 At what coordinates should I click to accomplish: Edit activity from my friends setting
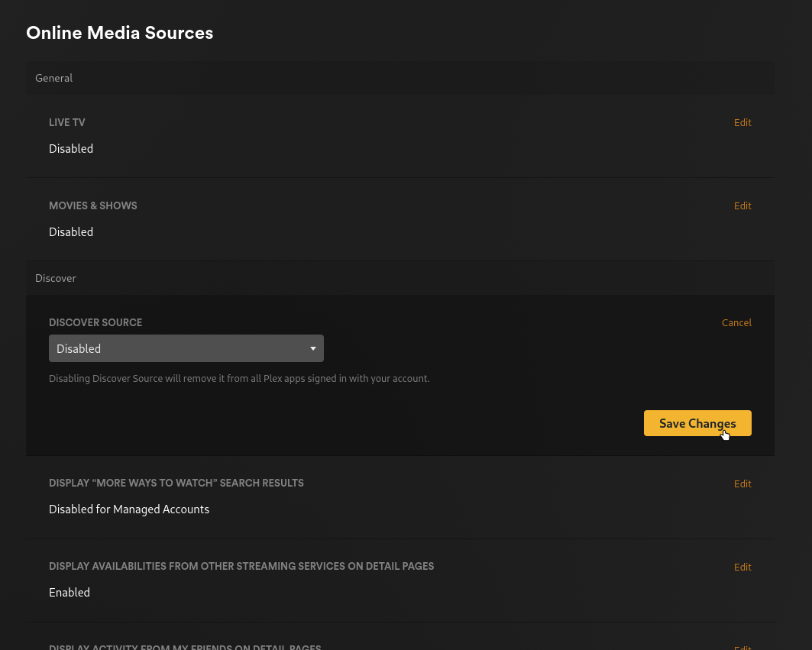(742, 647)
